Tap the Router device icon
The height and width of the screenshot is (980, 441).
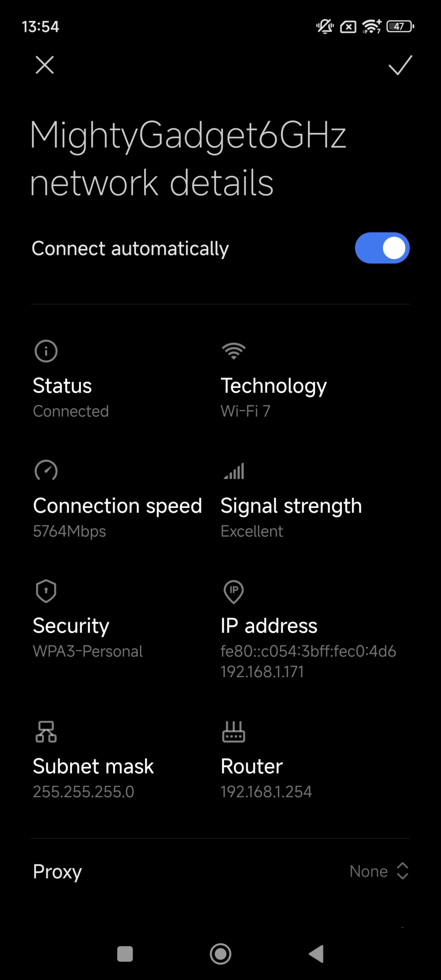pos(233,732)
